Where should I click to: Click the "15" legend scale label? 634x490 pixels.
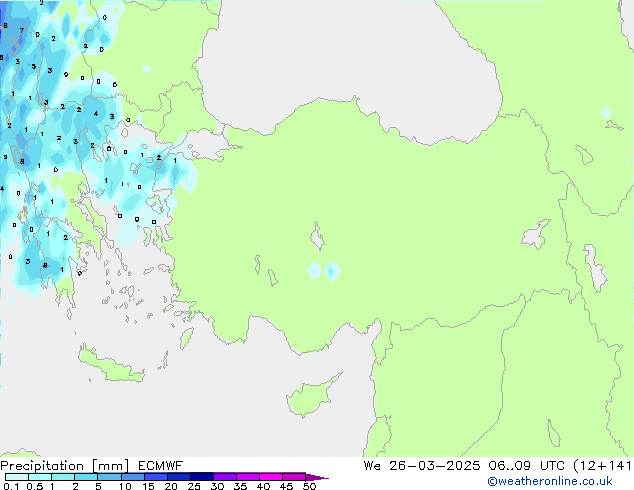pyautogui.click(x=148, y=486)
